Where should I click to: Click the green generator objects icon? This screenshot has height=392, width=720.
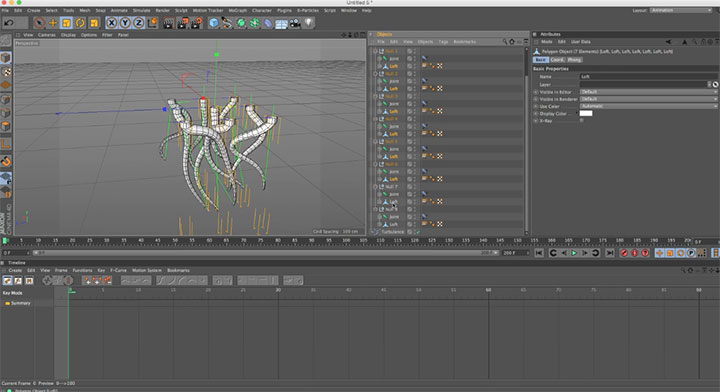241,22
